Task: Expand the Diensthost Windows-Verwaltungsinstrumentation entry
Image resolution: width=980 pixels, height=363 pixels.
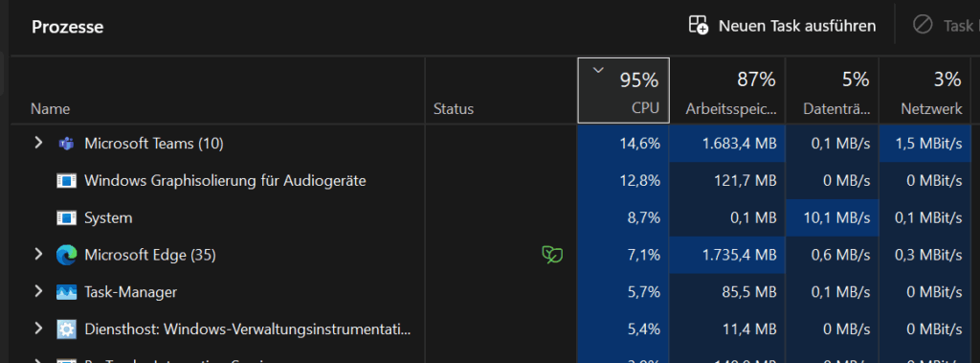Action: click(38, 328)
